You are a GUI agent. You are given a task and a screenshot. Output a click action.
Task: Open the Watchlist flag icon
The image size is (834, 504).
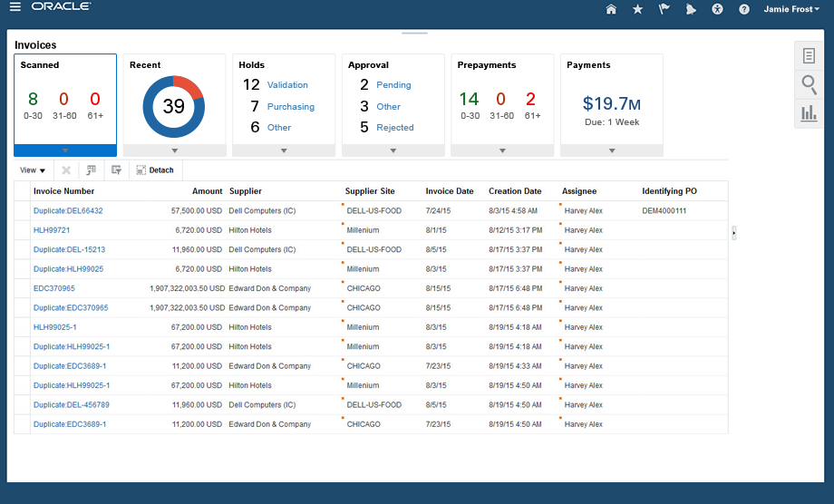664,9
